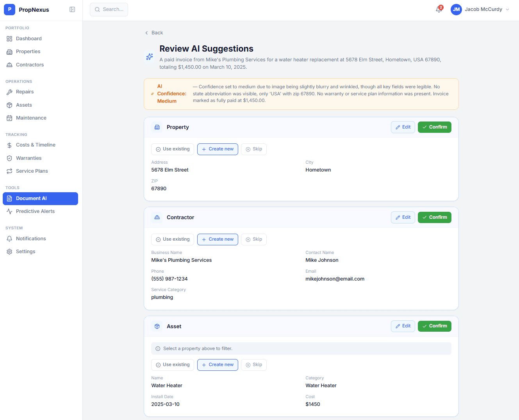
Task: Click the JM user avatar
Action: tap(456, 9)
